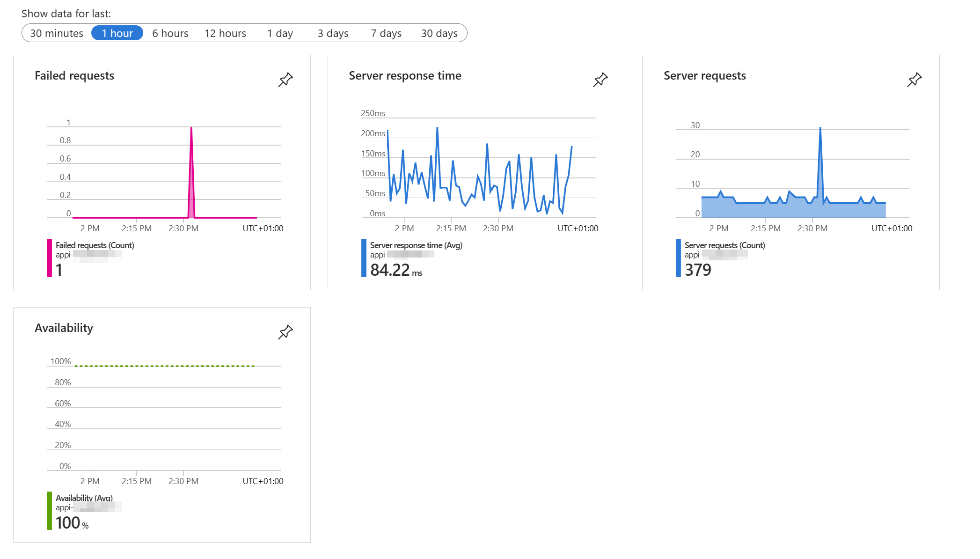Click the Server requests (Count) legend label

pos(724,245)
